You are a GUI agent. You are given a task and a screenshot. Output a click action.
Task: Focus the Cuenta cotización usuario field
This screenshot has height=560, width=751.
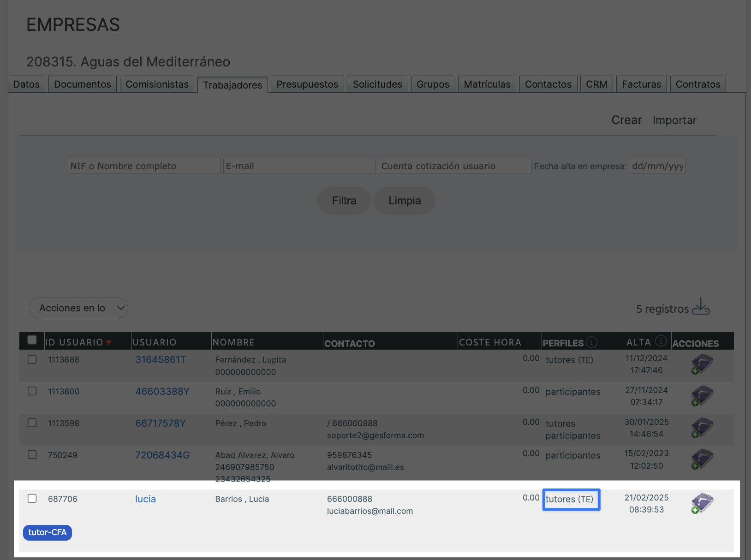click(455, 166)
